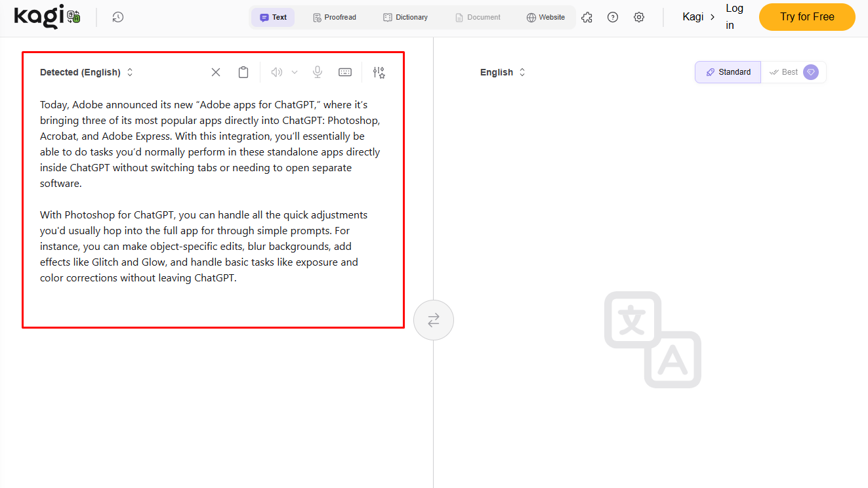The image size is (868, 488).
Task: Open the browser extension puzzle icon
Action: tap(587, 17)
